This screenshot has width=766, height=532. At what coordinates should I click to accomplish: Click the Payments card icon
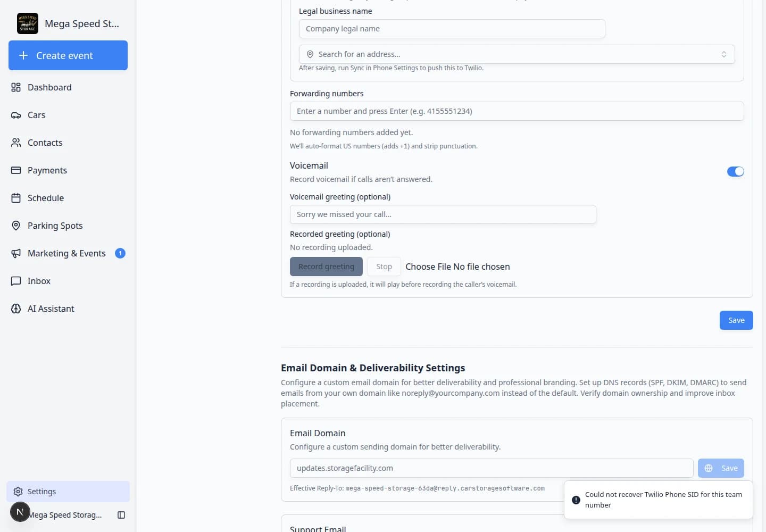[x=16, y=170]
